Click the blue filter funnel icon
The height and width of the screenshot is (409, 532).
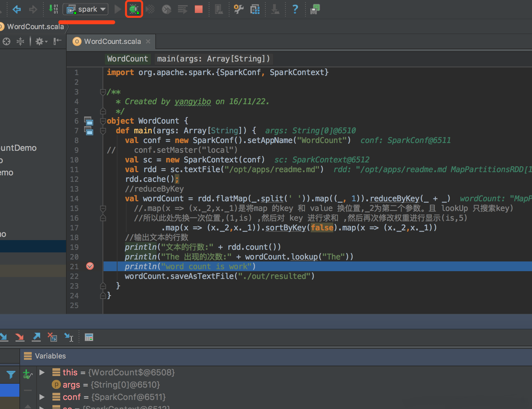tap(11, 375)
